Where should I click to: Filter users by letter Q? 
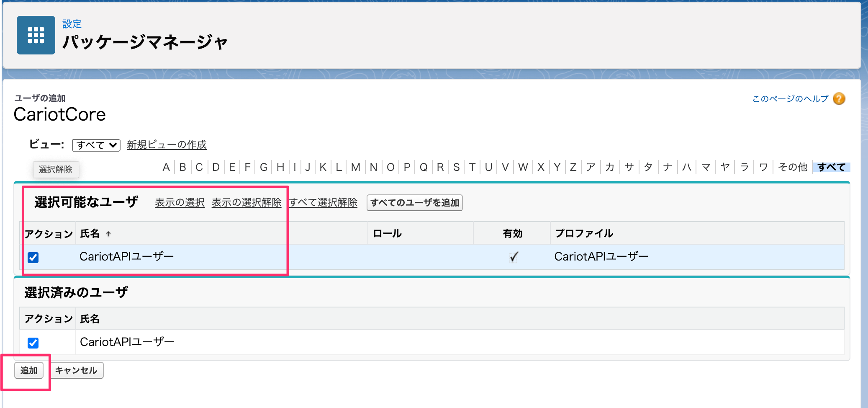[x=424, y=167]
